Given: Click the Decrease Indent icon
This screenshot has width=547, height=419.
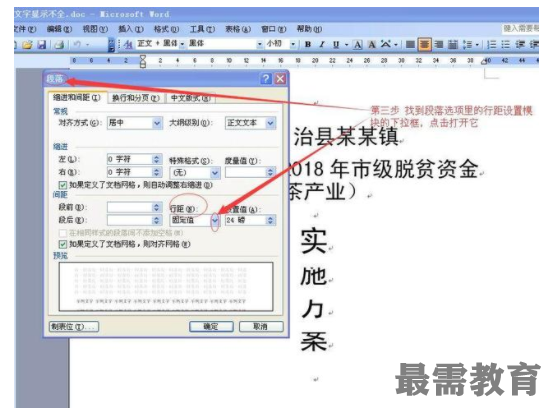Looking at the screenshot, I should (520, 45).
